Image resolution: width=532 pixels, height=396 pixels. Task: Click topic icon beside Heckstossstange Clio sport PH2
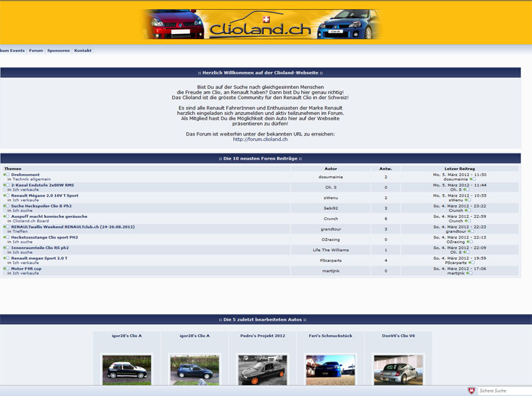pos(7,237)
